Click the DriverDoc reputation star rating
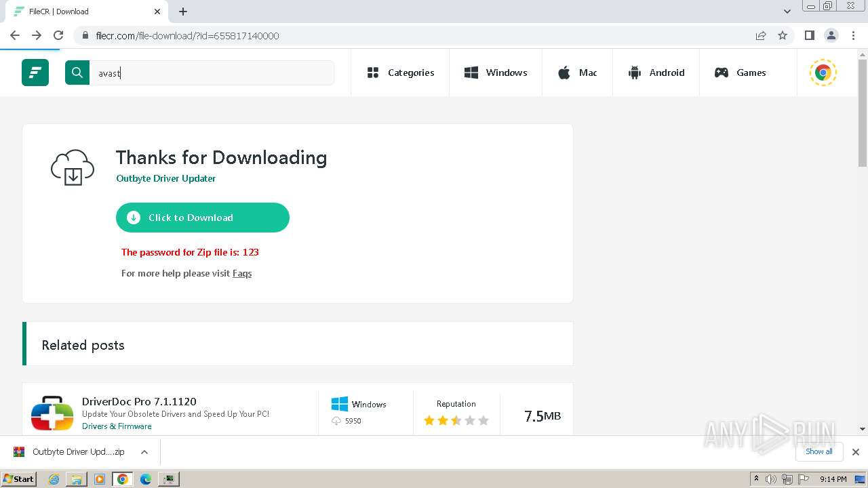The height and width of the screenshot is (488, 868). tap(456, 420)
